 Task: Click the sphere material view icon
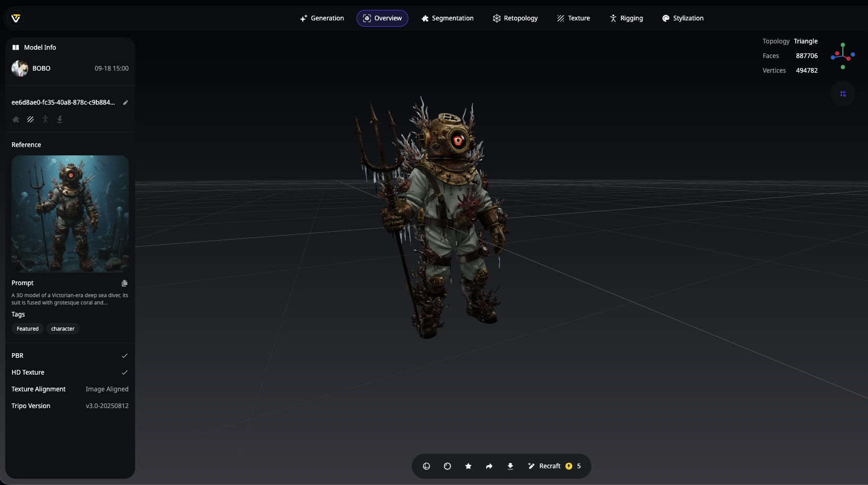coord(447,466)
